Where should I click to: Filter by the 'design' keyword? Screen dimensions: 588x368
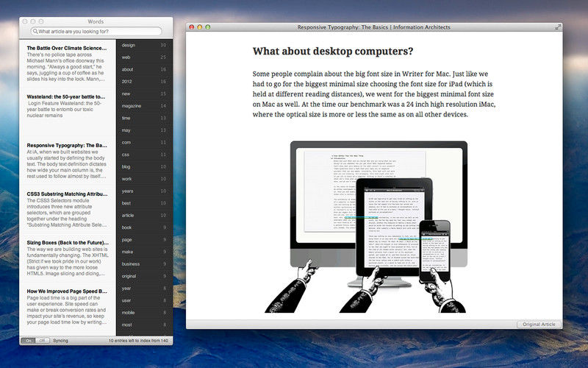coord(144,45)
